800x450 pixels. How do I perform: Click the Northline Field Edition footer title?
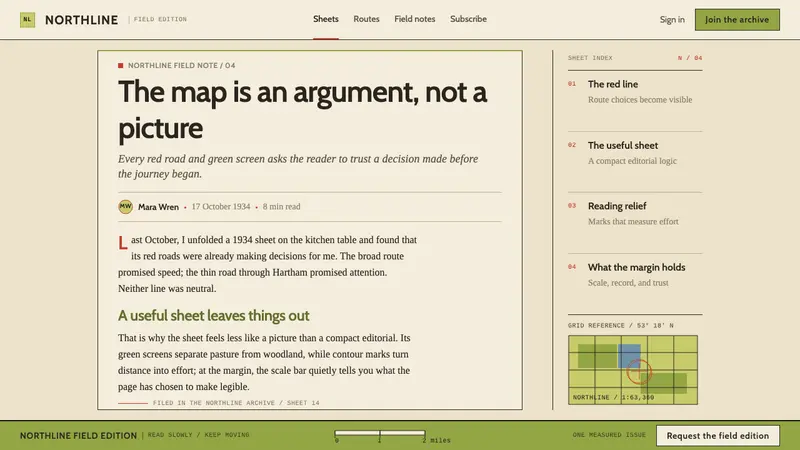(x=79, y=436)
